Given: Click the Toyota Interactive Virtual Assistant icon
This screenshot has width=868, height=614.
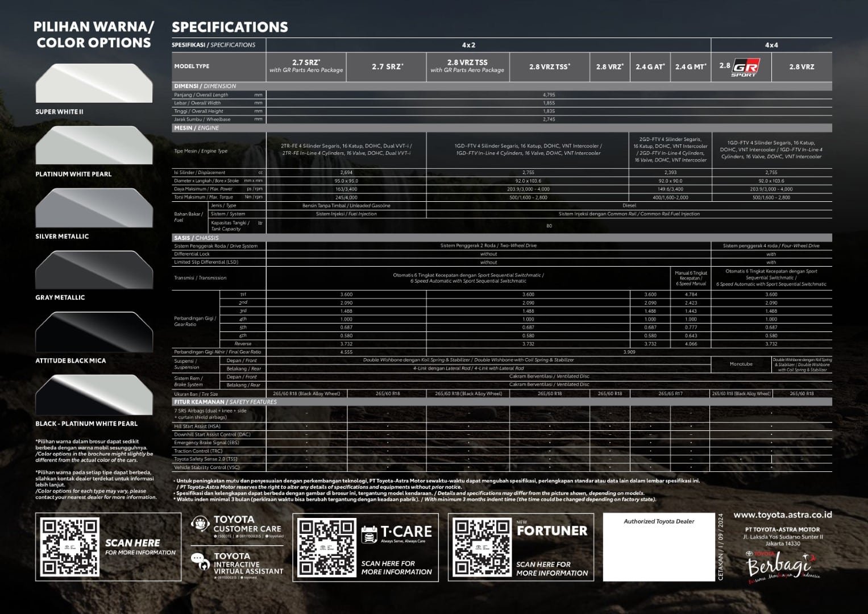Looking at the screenshot, I should (200, 561).
